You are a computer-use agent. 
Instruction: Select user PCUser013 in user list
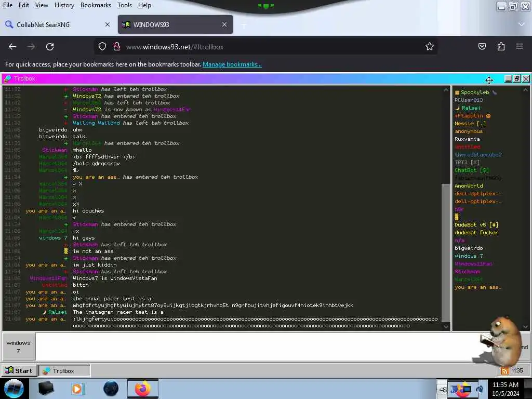pyautogui.click(x=469, y=100)
